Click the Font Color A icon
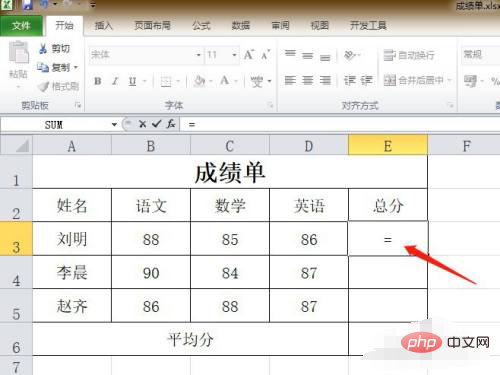Image resolution: width=500 pixels, height=375 pixels. [224, 80]
